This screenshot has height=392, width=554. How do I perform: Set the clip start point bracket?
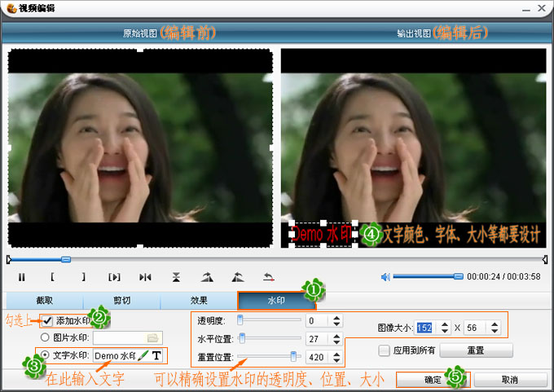click(x=52, y=277)
